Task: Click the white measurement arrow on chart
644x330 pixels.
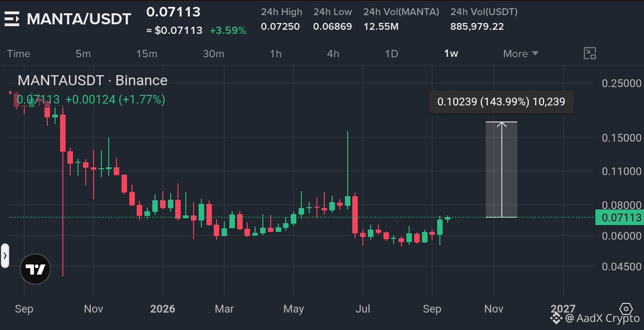Action: (x=502, y=169)
